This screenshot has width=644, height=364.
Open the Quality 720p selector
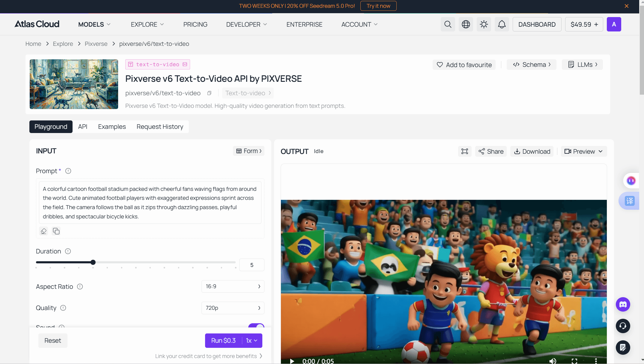(x=233, y=308)
